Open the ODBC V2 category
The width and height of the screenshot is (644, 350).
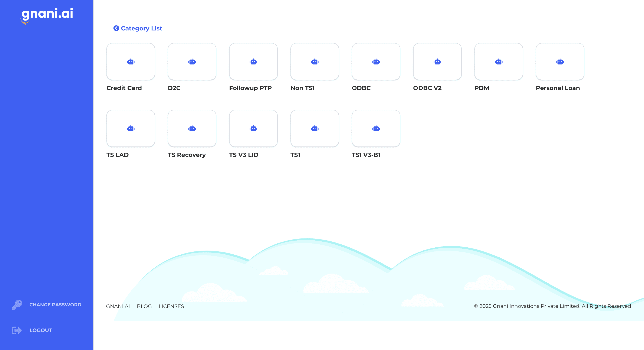(437, 62)
